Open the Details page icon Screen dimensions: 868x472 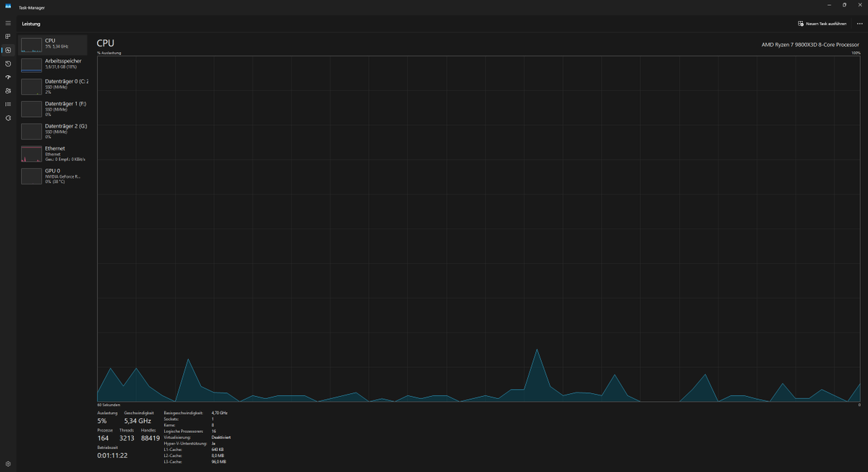point(8,104)
